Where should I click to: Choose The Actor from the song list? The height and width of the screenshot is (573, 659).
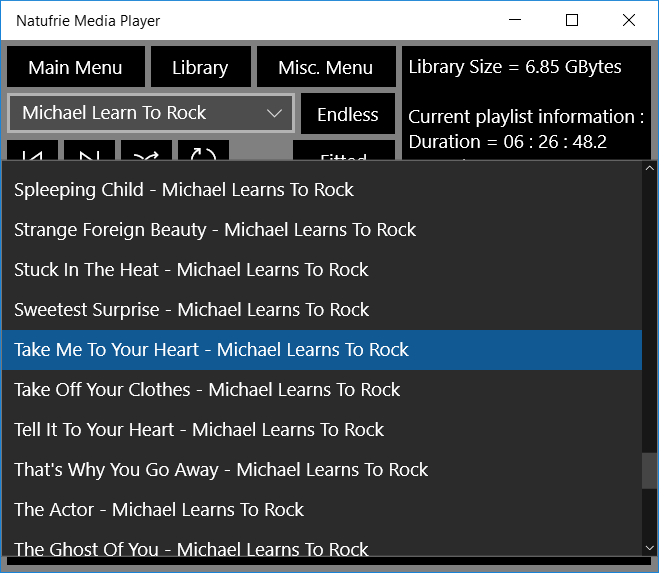click(159, 510)
